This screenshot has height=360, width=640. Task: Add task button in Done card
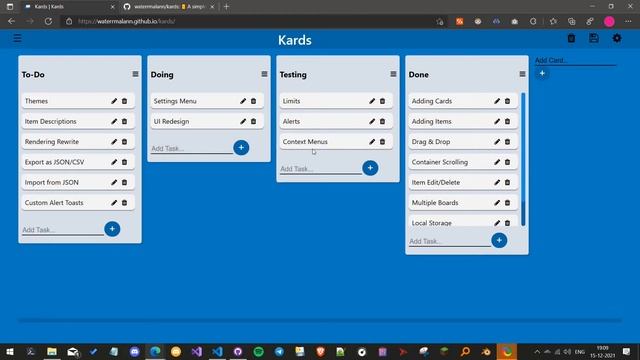pyautogui.click(x=499, y=240)
